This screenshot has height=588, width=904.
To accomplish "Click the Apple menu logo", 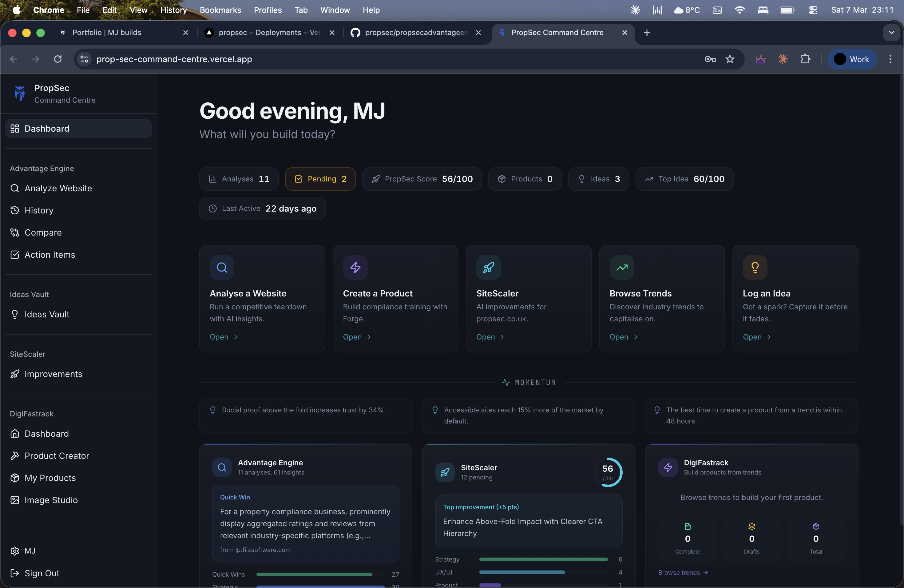I will coord(17,10).
